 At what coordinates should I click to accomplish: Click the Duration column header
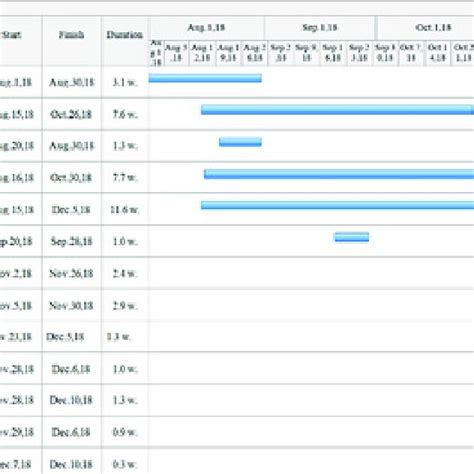coord(125,35)
